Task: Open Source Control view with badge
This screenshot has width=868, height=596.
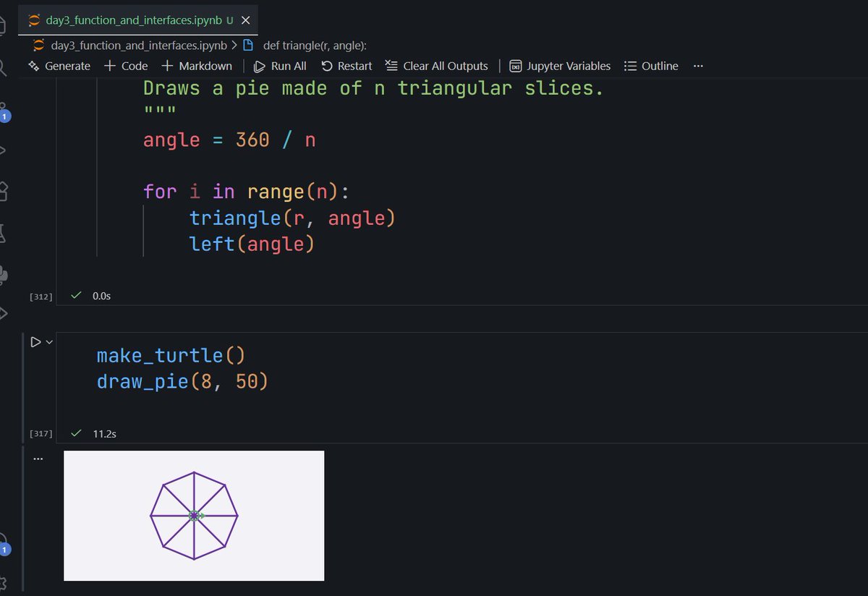Action: [4, 111]
